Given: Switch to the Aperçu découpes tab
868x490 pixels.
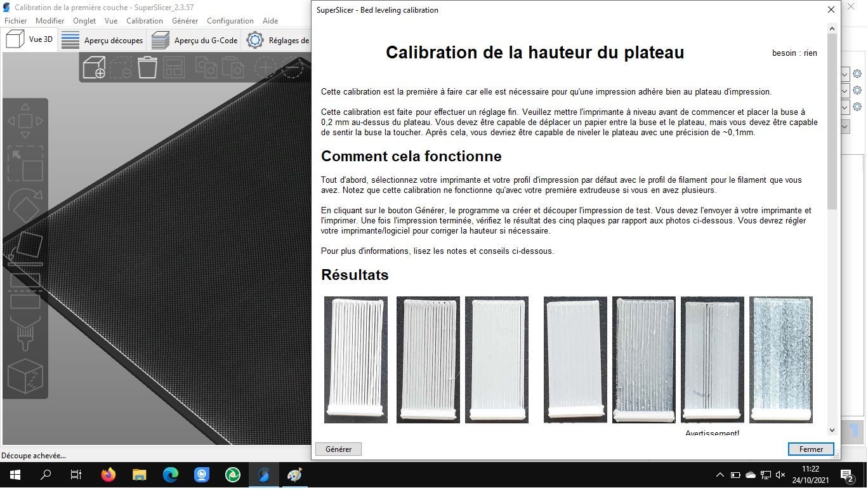Looking at the screenshot, I should (x=102, y=40).
